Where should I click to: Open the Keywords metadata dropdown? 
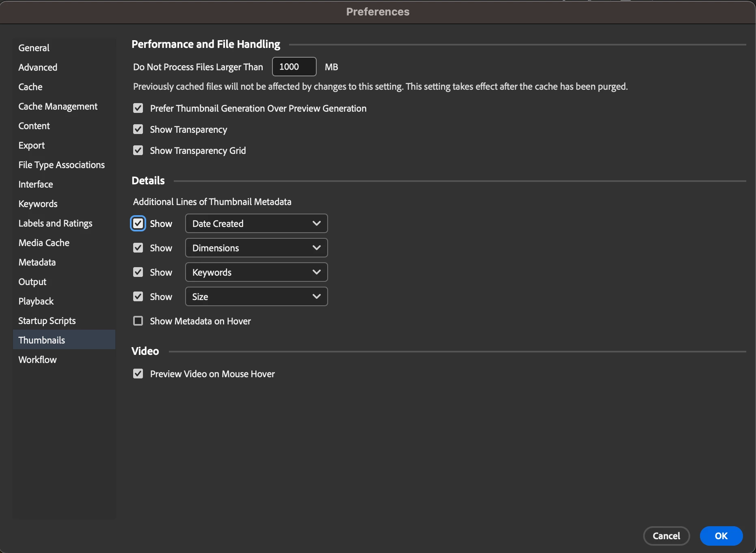tap(256, 272)
